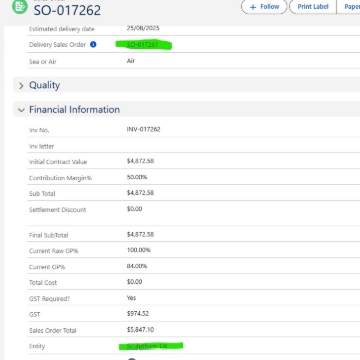360x360 pixels.
Task: Click the 'Sea or Air' field label
Action: coord(43,62)
